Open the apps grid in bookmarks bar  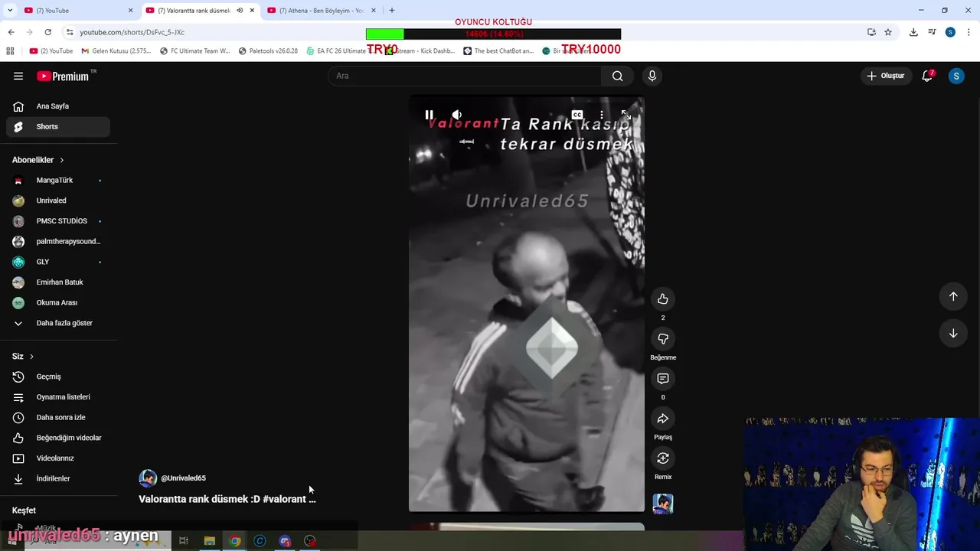[10, 51]
